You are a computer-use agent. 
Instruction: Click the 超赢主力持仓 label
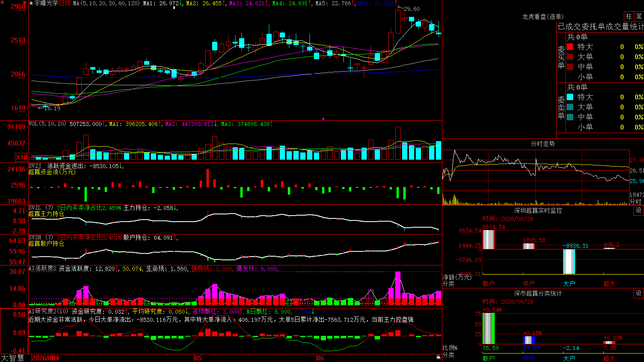click(46, 214)
